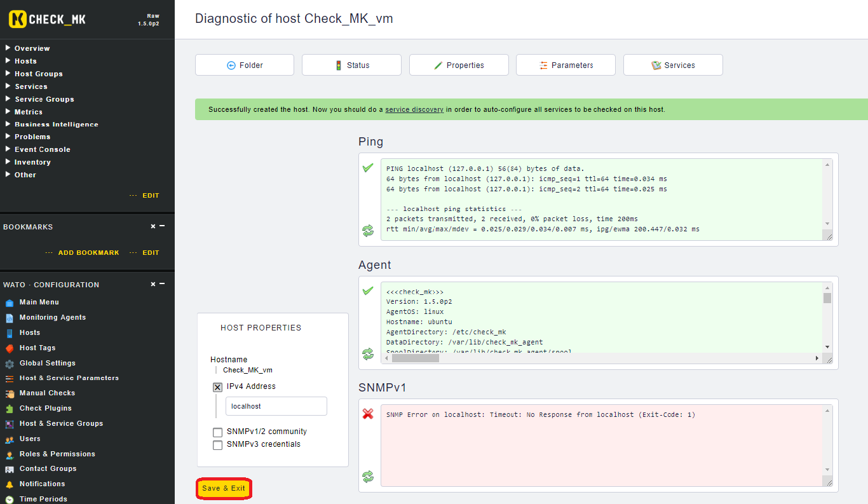Image resolution: width=868 pixels, height=504 pixels.
Task: Click the Save & Exit button
Action: [x=224, y=488]
